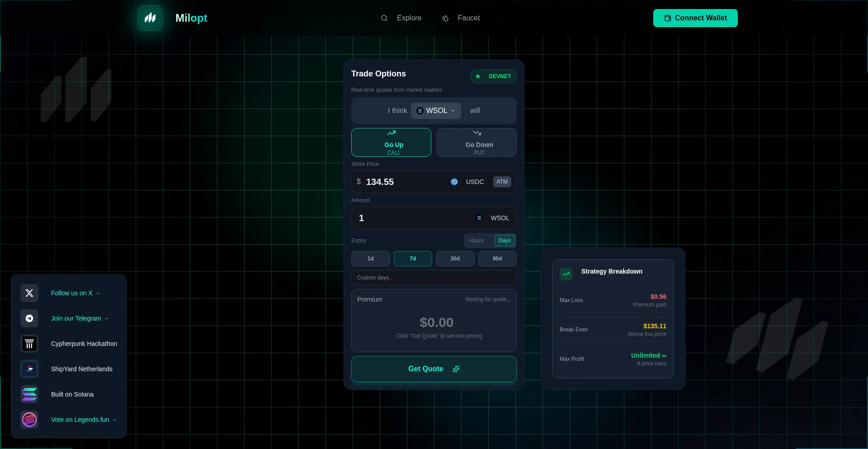
Task: Choose the 30d expiry preset
Action: point(455,259)
